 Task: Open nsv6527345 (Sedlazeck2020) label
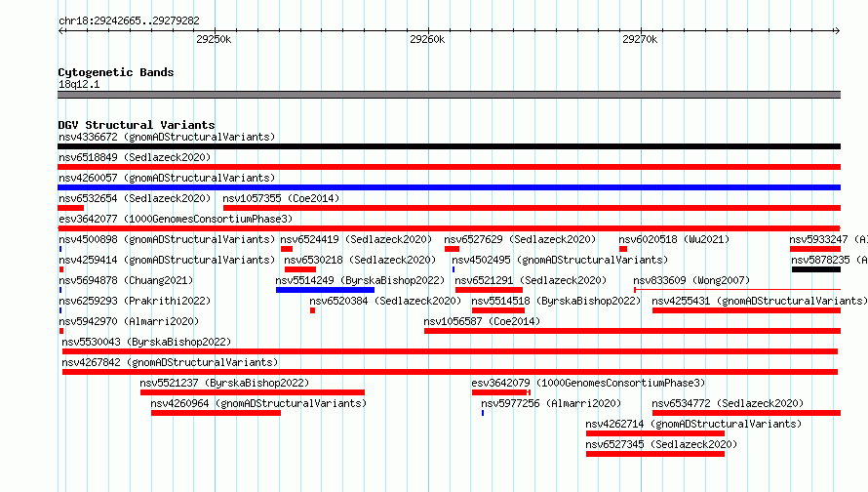(x=661, y=444)
